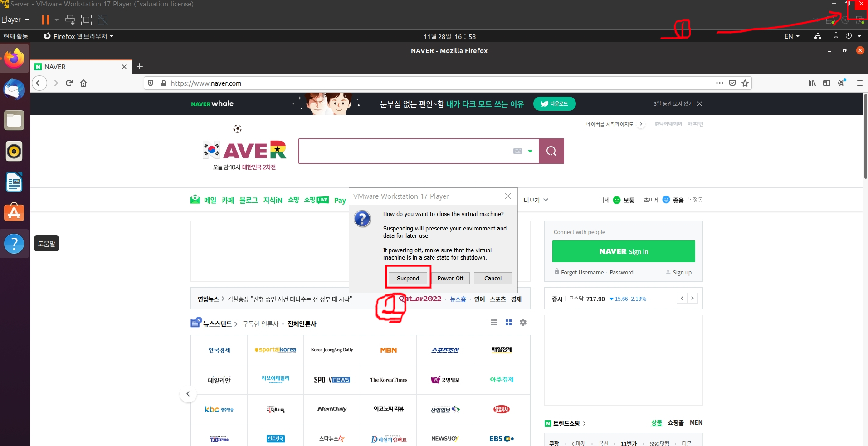Click the Naver search magnifier button
The image size is (868, 446).
551,151
